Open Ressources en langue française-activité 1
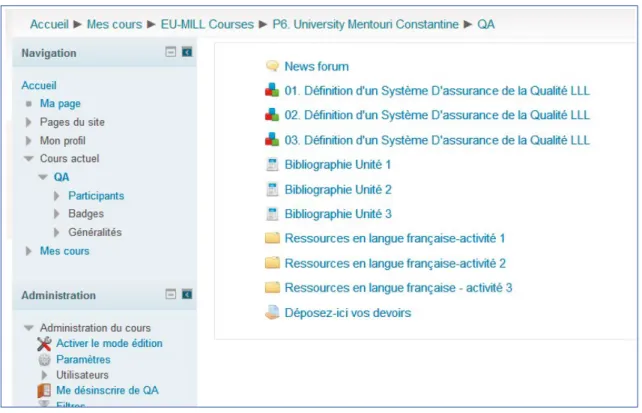 point(395,238)
